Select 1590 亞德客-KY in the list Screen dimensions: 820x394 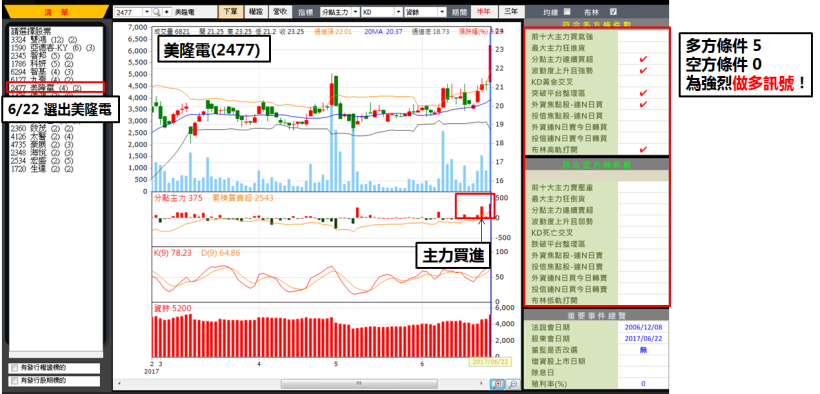pos(52,49)
